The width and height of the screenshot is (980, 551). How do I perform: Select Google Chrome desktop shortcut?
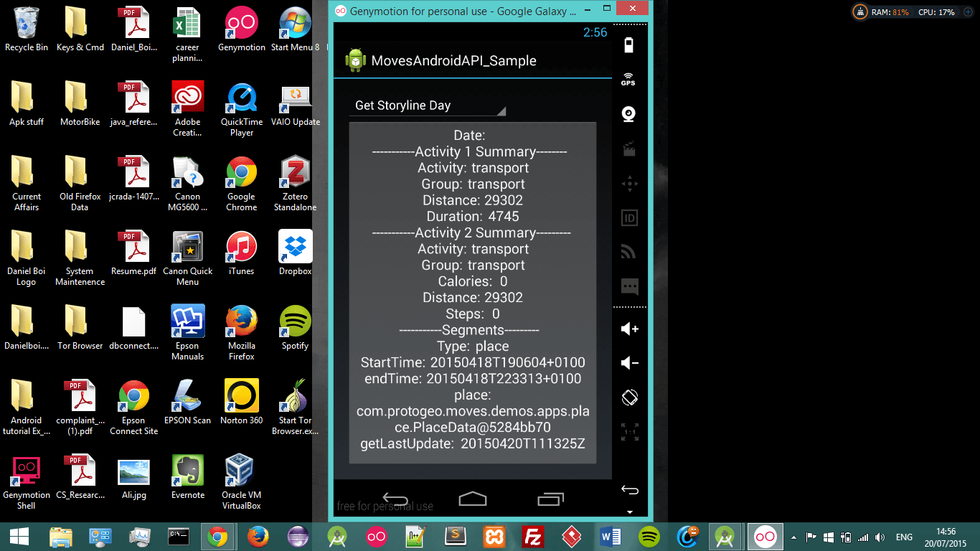point(242,184)
